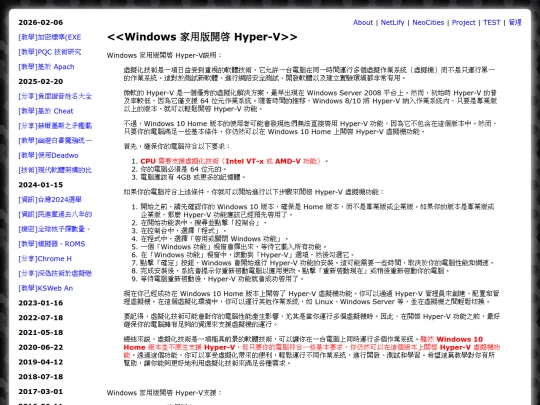Open the TEST link
Image resolution: width=540 pixels, height=405 pixels.
491,22
